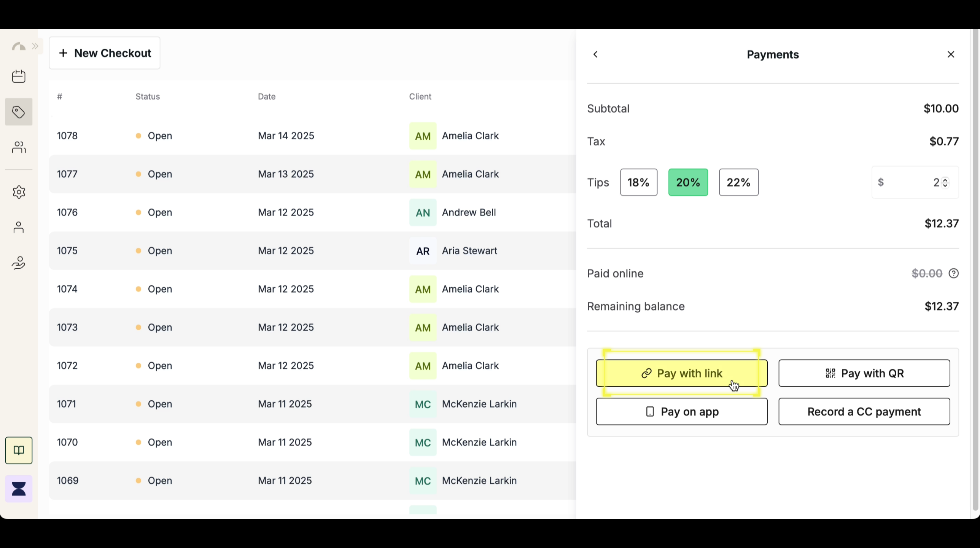
Task: Click Record a CC payment
Action: click(x=864, y=412)
